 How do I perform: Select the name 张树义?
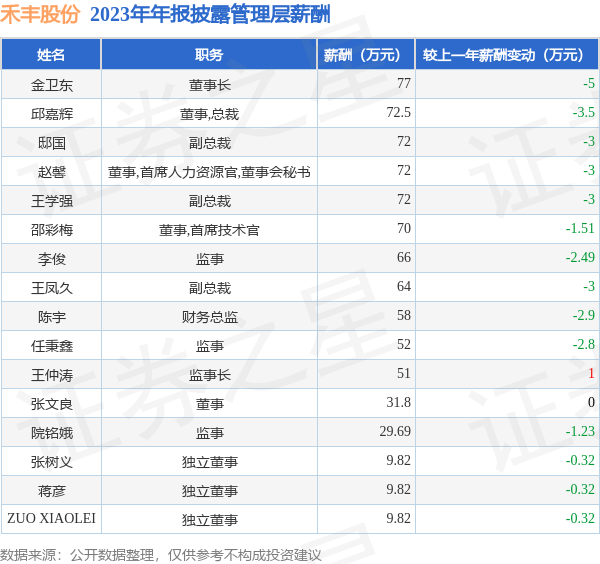(52, 462)
